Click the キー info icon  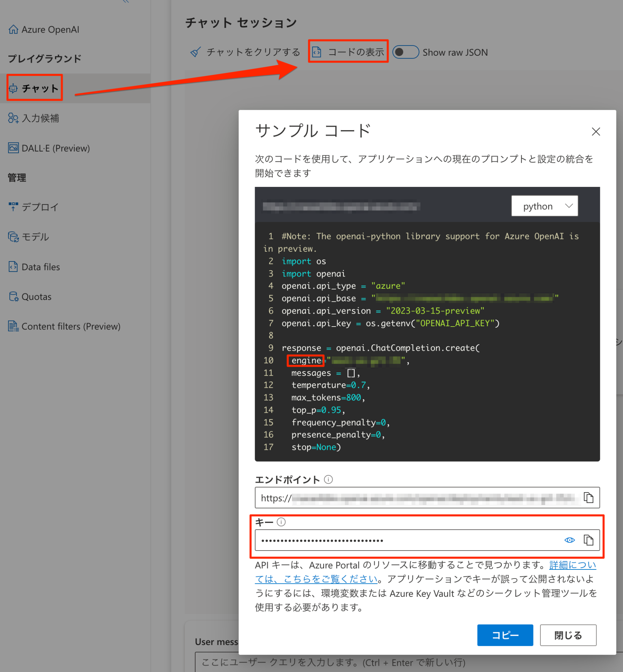[x=281, y=522]
